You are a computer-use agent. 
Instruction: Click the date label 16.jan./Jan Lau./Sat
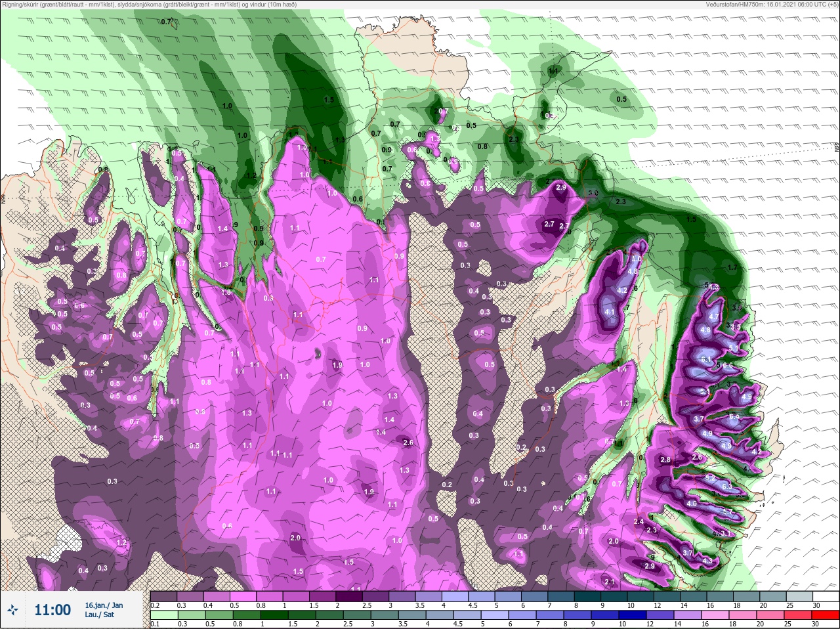click(104, 610)
